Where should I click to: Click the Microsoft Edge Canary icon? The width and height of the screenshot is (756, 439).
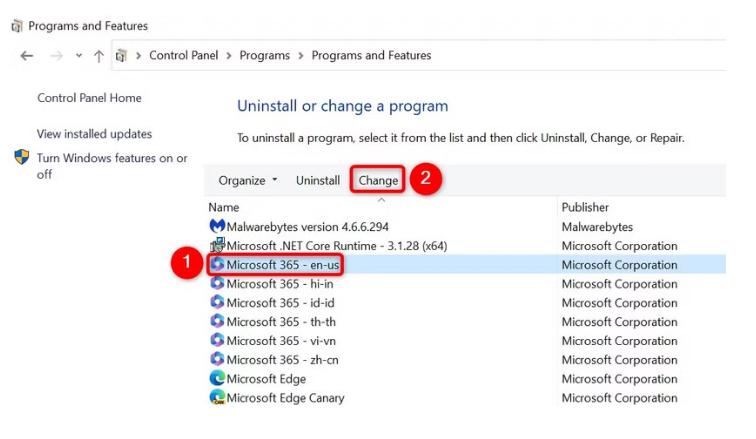tap(217, 397)
